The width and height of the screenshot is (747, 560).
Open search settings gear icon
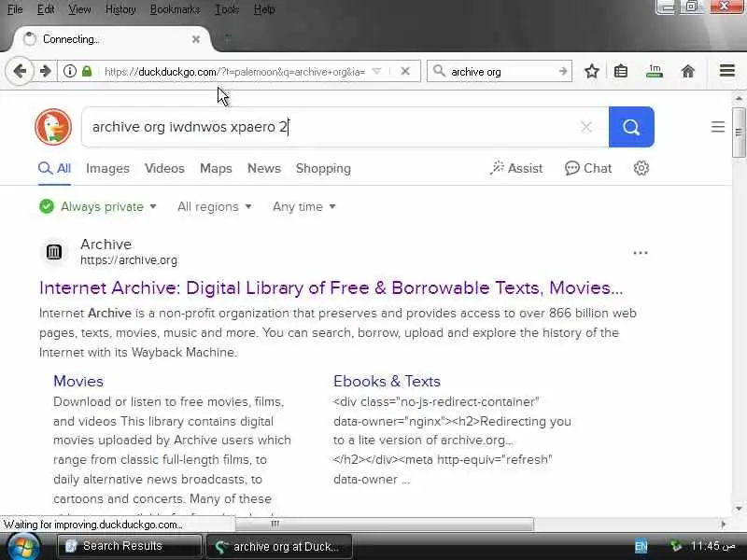[641, 168]
